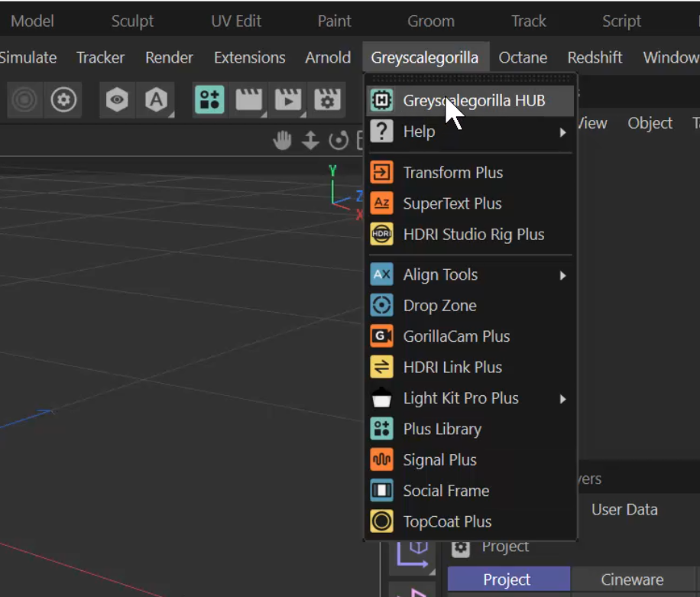The height and width of the screenshot is (597, 700).
Task: Switch to the Model layout tab
Action: coord(32,21)
